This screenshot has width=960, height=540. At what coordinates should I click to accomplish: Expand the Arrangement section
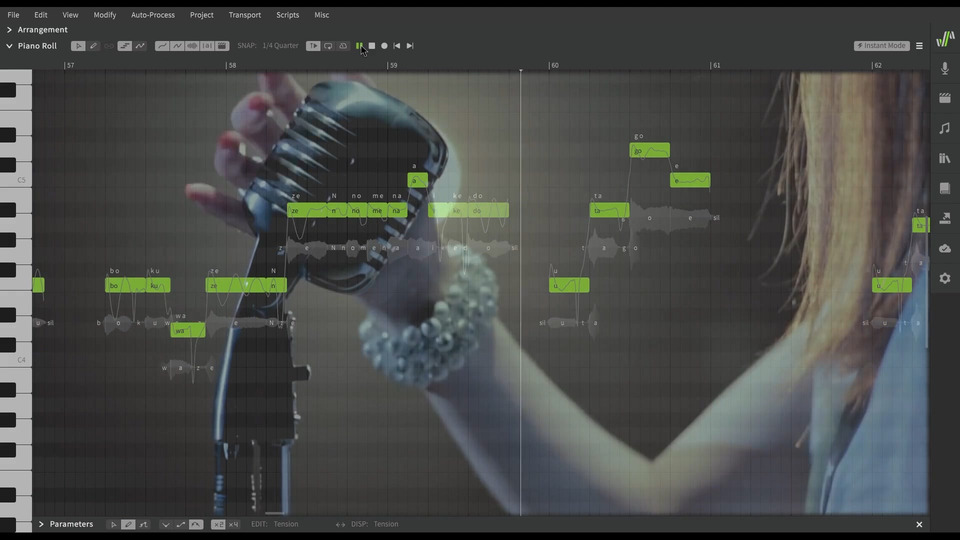[9, 29]
